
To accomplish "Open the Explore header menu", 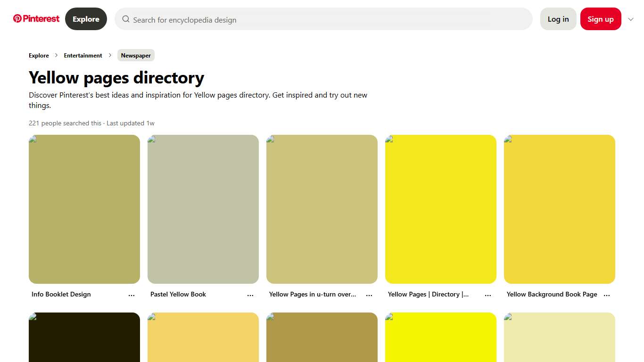I will 86,19.
